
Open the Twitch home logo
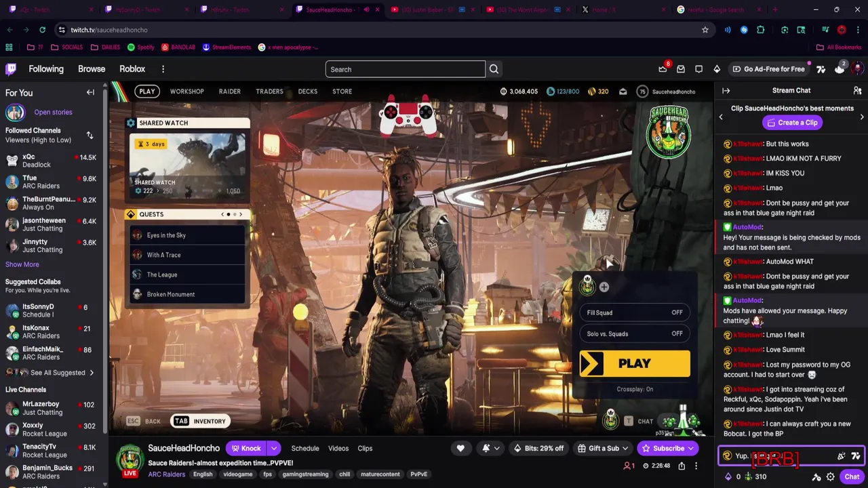point(11,69)
